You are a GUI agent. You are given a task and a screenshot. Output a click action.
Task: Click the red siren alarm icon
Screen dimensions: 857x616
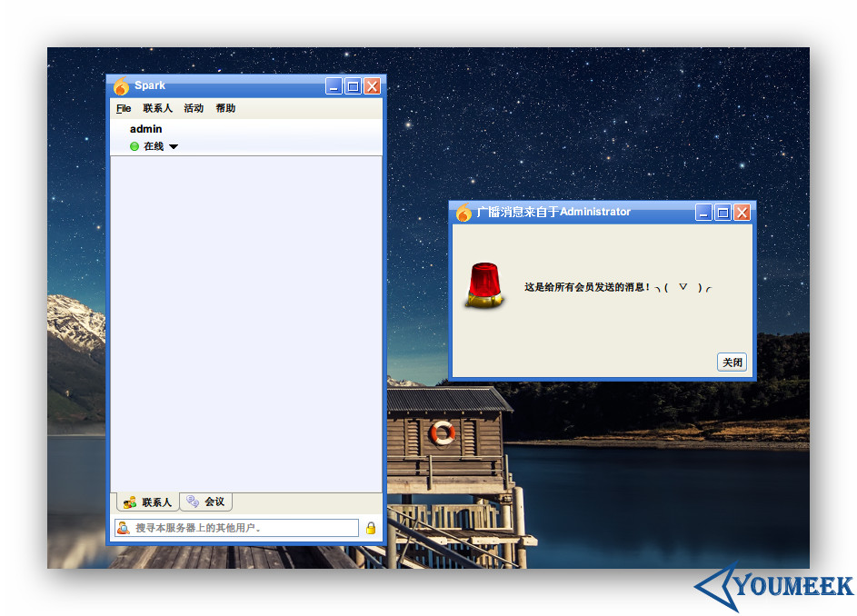(484, 285)
